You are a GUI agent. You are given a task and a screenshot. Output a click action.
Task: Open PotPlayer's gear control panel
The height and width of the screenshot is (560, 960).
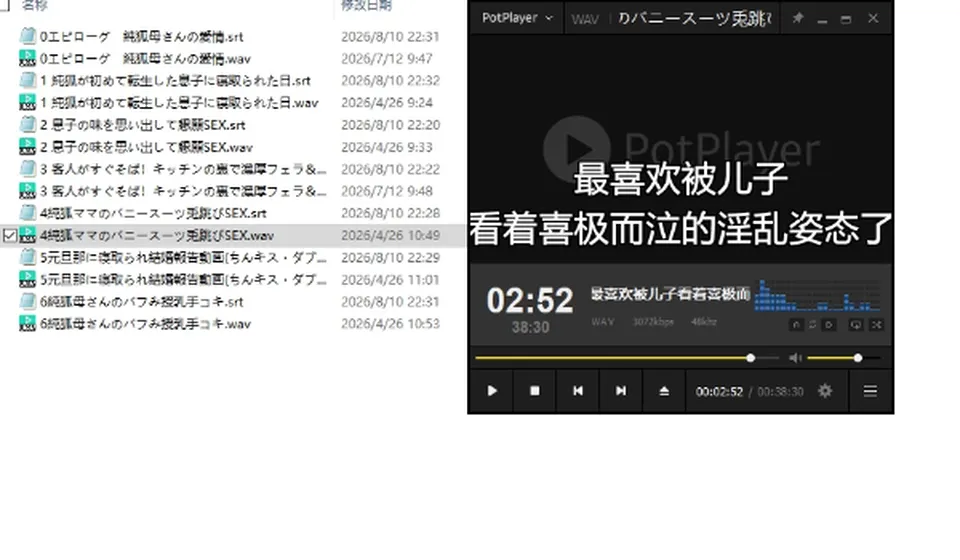(825, 390)
